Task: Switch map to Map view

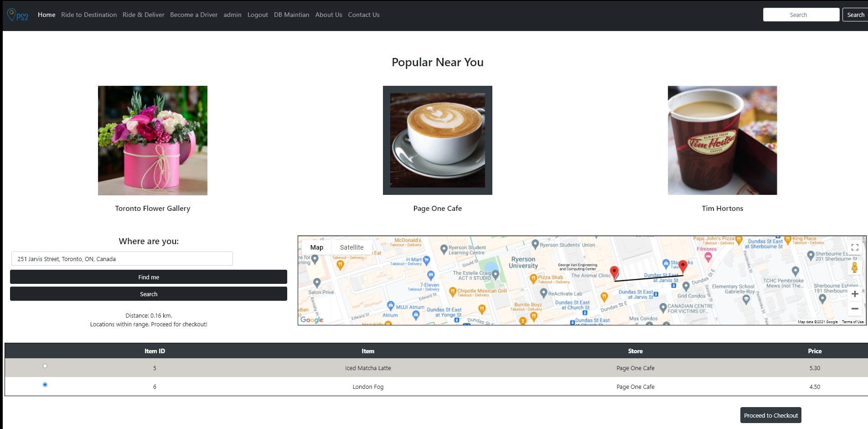Action: [317, 247]
